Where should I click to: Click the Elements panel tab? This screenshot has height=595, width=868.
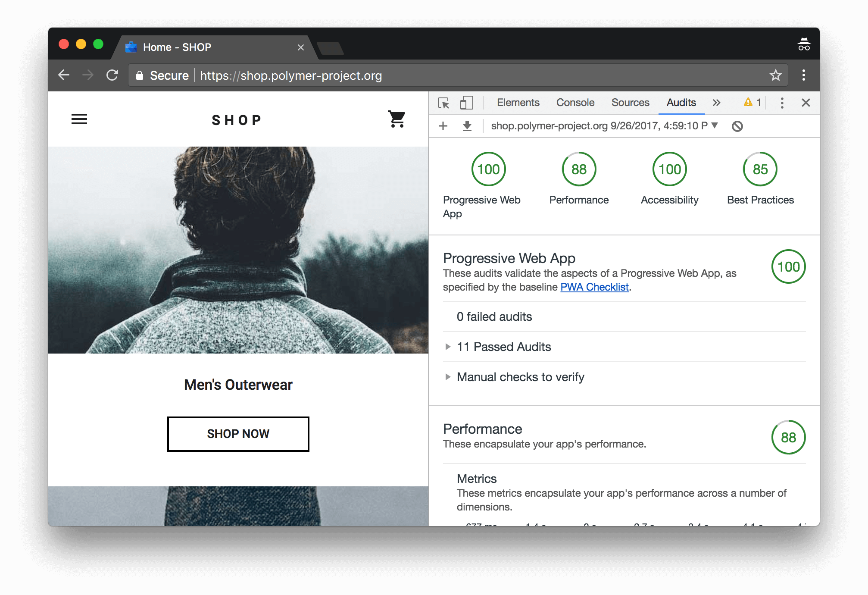pos(518,103)
